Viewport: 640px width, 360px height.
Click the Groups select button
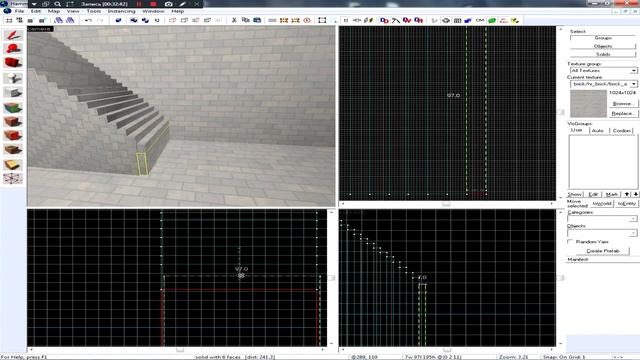coord(603,38)
